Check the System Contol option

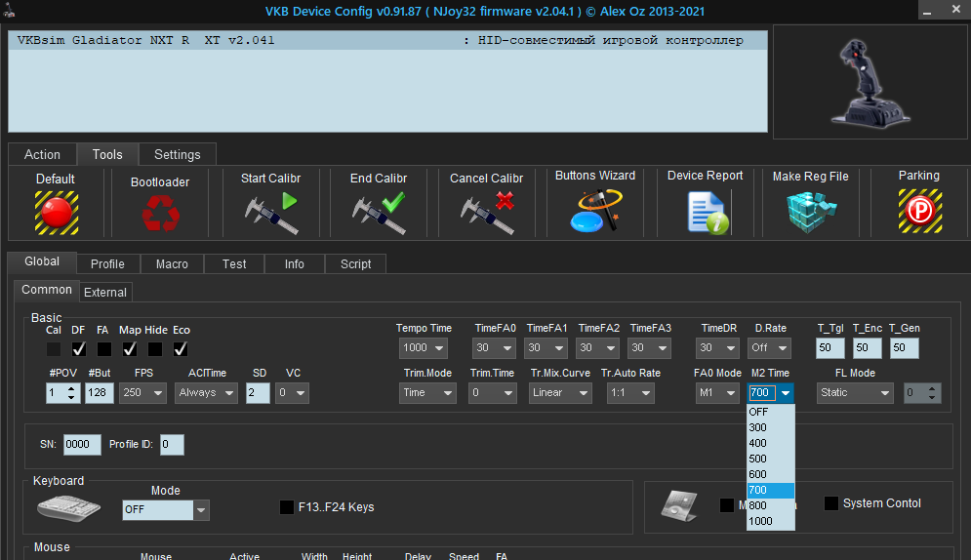pos(830,503)
